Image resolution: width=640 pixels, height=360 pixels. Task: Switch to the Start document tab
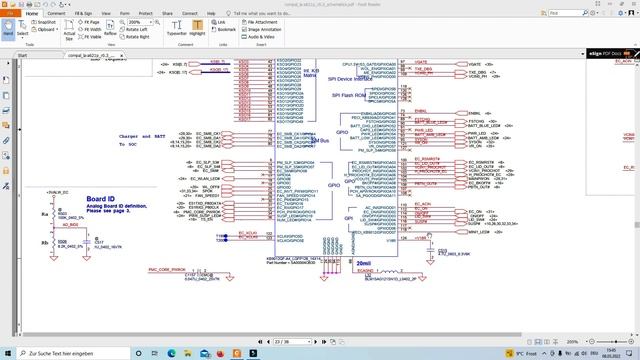click(22, 55)
